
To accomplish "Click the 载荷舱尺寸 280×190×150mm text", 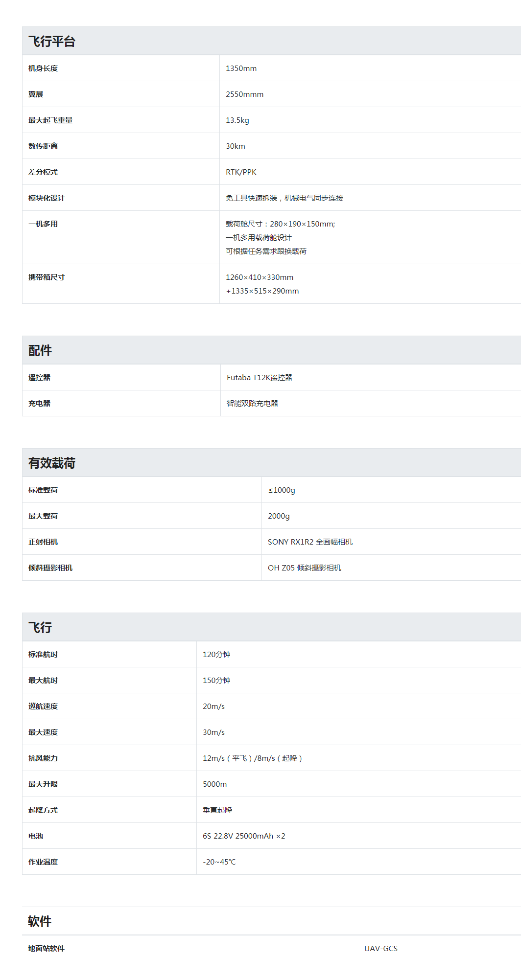I will coord(280,224).
